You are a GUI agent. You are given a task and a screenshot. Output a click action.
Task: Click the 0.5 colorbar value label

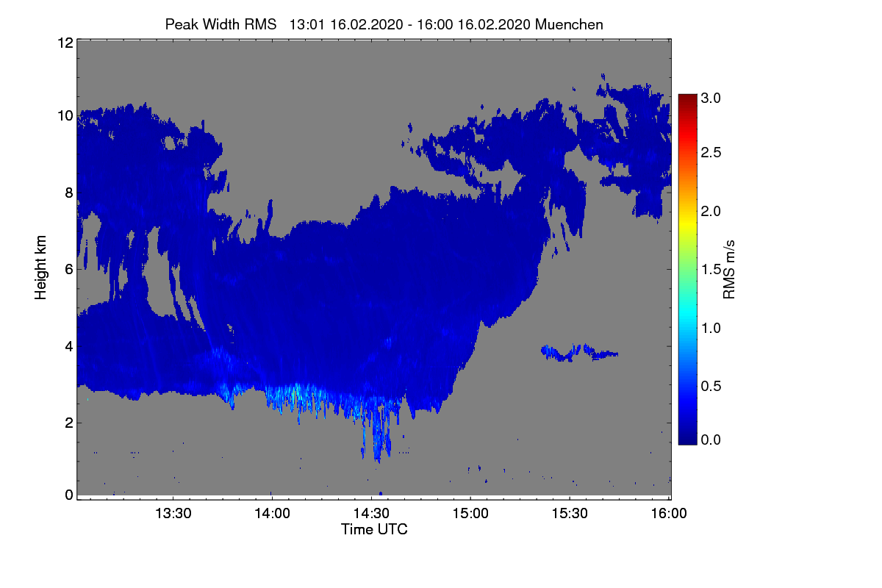711,385
